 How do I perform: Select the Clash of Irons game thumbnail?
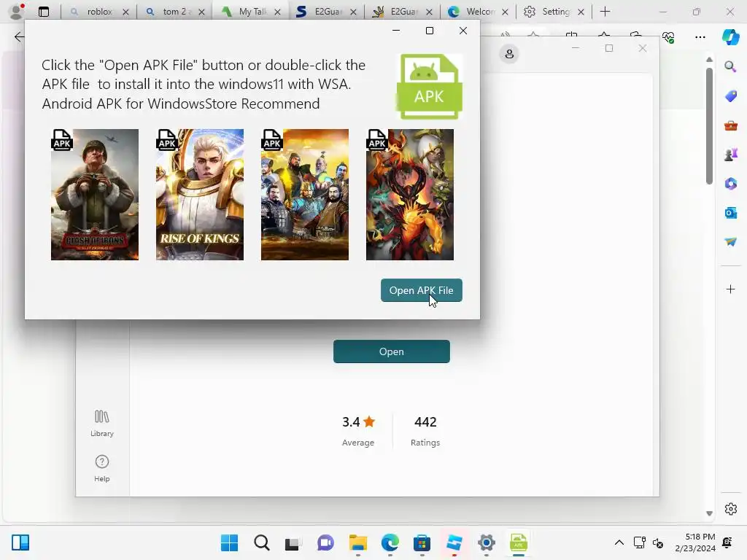(95, 194)
